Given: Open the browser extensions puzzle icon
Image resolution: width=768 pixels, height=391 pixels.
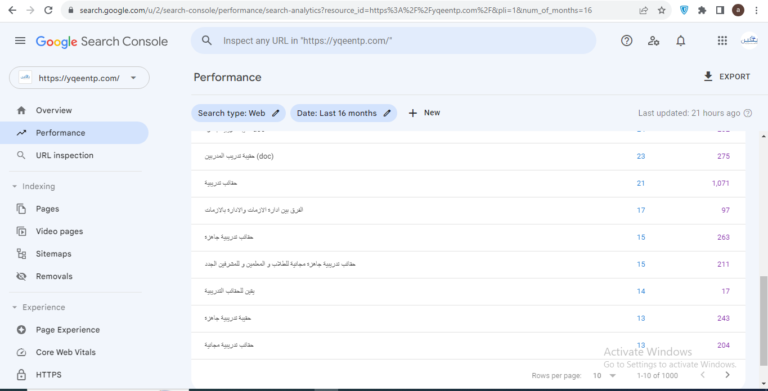Looking at the screenshot, I should [x=702, y=10].
